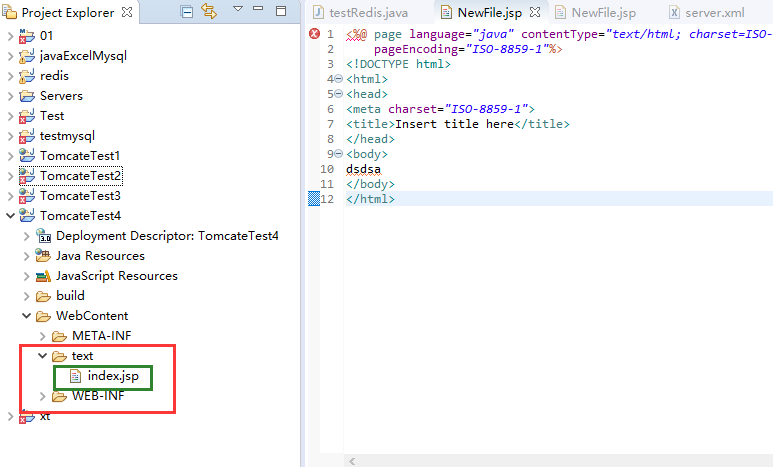Click the Insert title here text

(x=455, y=124)
